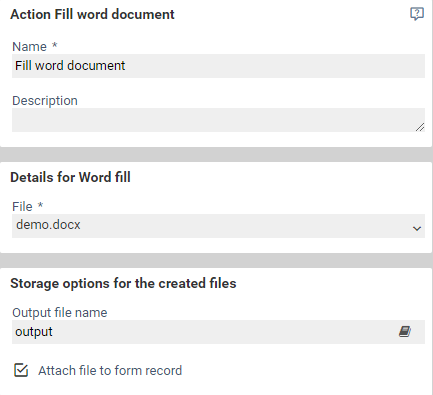
Task: Click the 'Description' field label
Action: (45, 101)
